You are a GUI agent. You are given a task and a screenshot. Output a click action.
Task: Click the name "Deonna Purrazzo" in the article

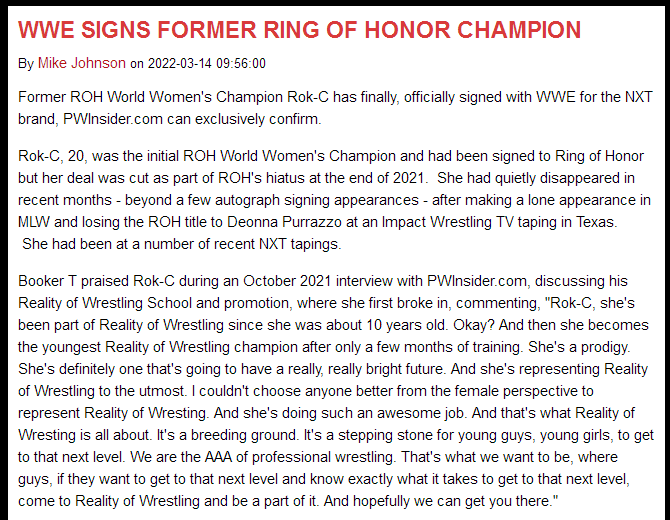click(x=284, y=222)
